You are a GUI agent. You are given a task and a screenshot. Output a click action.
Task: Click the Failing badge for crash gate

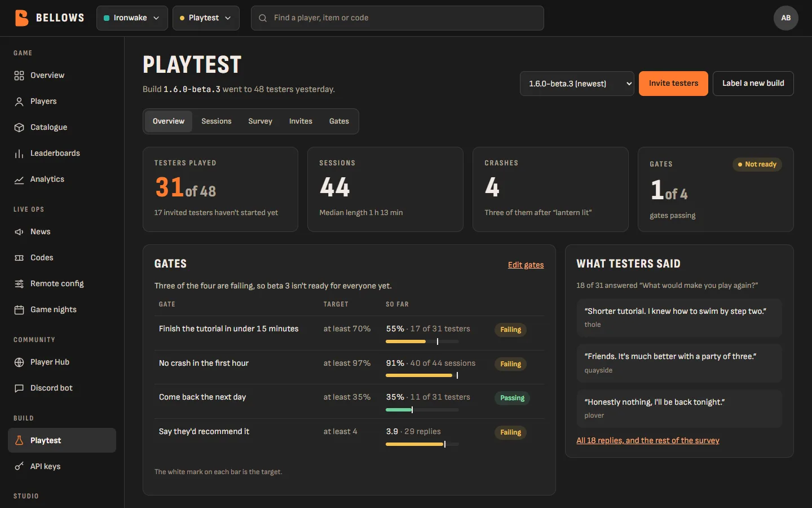tap(510, 364)
